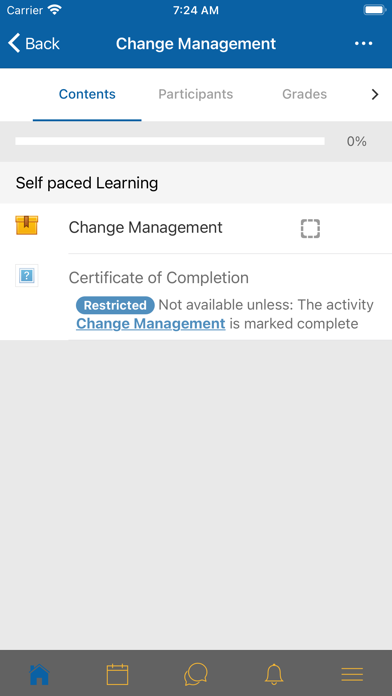The image size is (392, 696).
Task: Tap the Restricted badge label
Action: click(x=115, y=305)
